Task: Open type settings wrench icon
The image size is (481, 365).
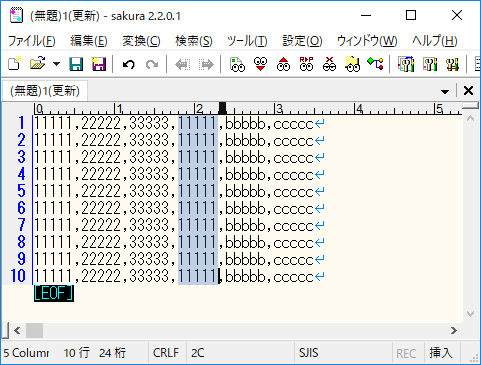Action: point(430,64)
